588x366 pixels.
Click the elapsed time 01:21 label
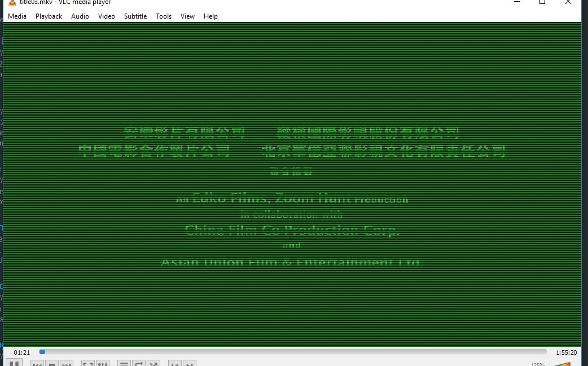click(x=22, y=352)
